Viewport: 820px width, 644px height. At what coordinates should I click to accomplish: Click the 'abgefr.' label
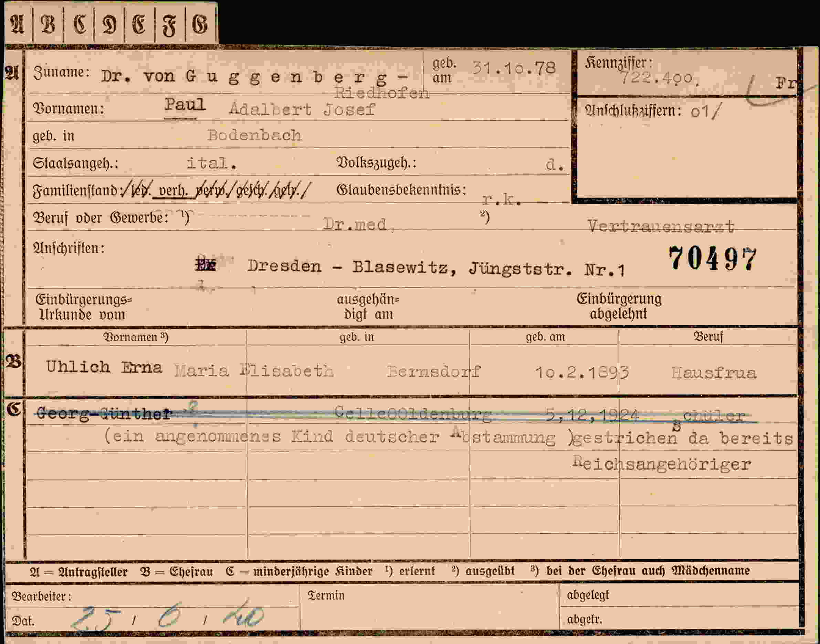pos(585,619)
